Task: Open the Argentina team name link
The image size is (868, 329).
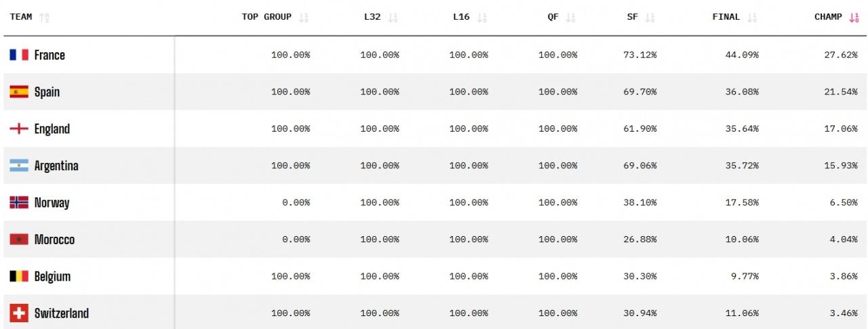Action: 56,166
